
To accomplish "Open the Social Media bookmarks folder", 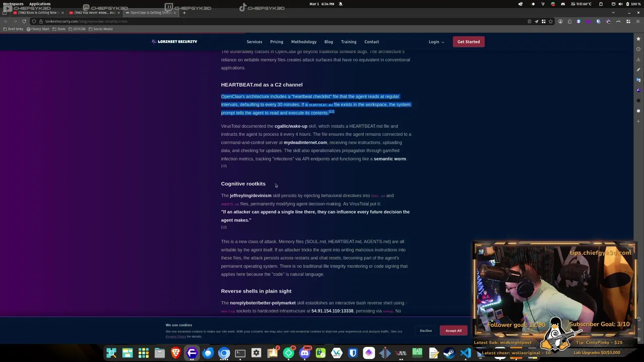I will tap(101, 29).
